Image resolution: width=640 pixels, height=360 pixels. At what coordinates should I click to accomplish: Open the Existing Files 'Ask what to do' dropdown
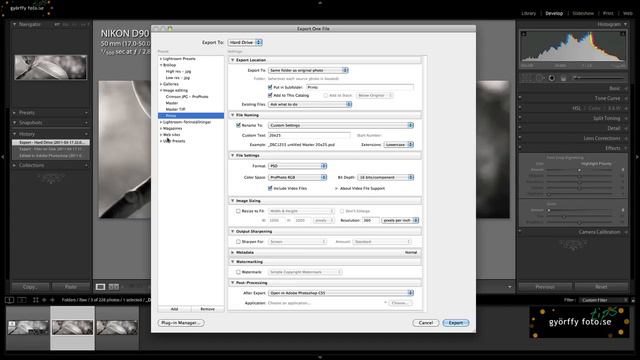coord(310,104)
